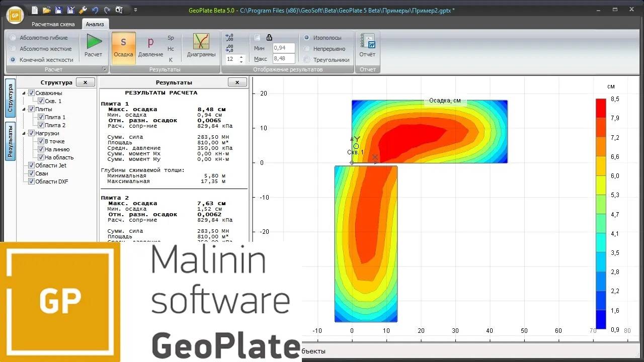Open settings with the wrench icon
Viewport: 644px width, 362px height.
click(83, 10)
